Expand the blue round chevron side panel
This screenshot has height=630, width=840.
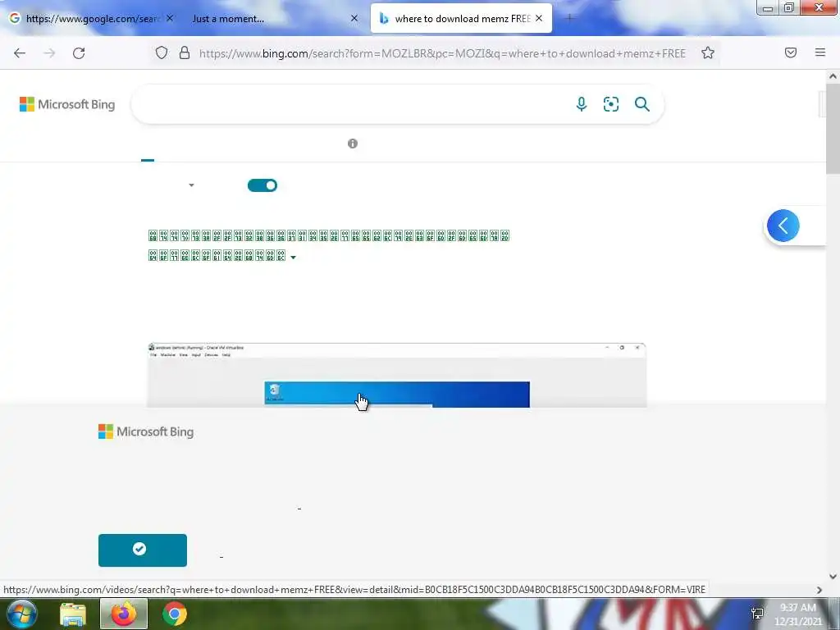tap(783, 226)
